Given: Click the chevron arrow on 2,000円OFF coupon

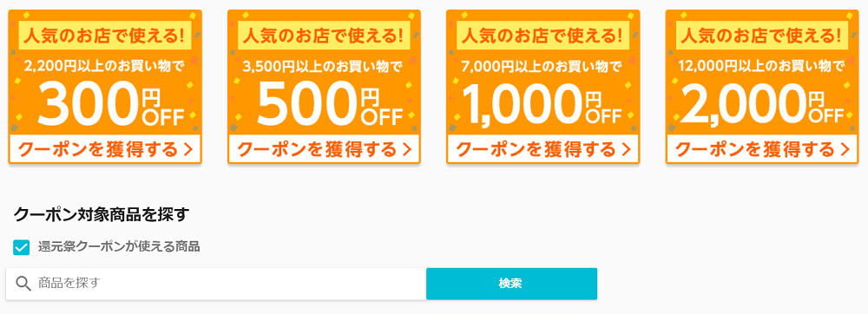Looking at the screenshot, I should pos(845,149).
